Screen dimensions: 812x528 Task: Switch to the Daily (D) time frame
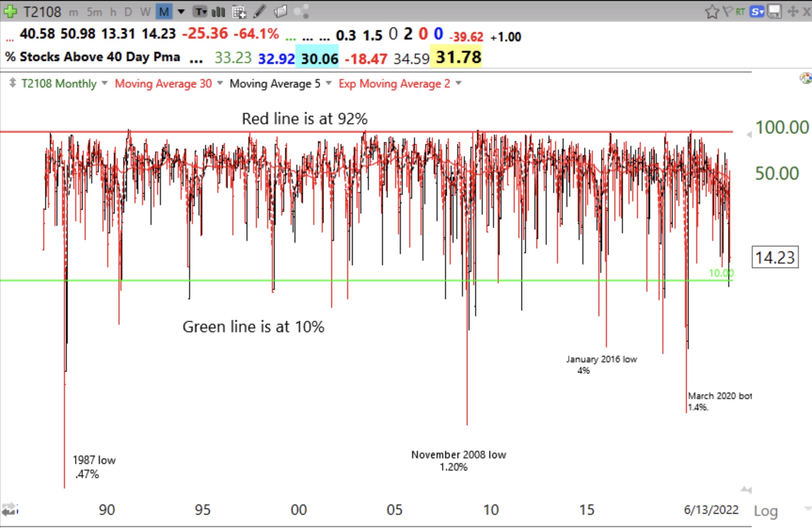coord(128,12)
